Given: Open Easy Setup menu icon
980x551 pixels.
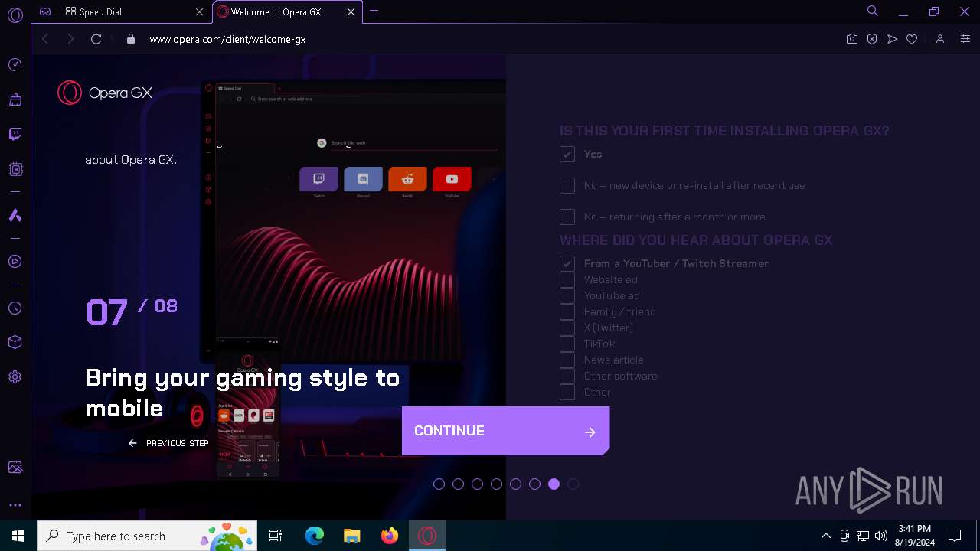Looking at the screenshot, I should (965, 39).
